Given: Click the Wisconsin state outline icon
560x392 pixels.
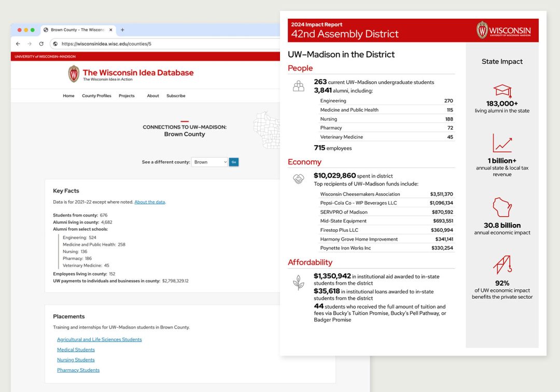Looking at the screenshot, I should [502, 207].
